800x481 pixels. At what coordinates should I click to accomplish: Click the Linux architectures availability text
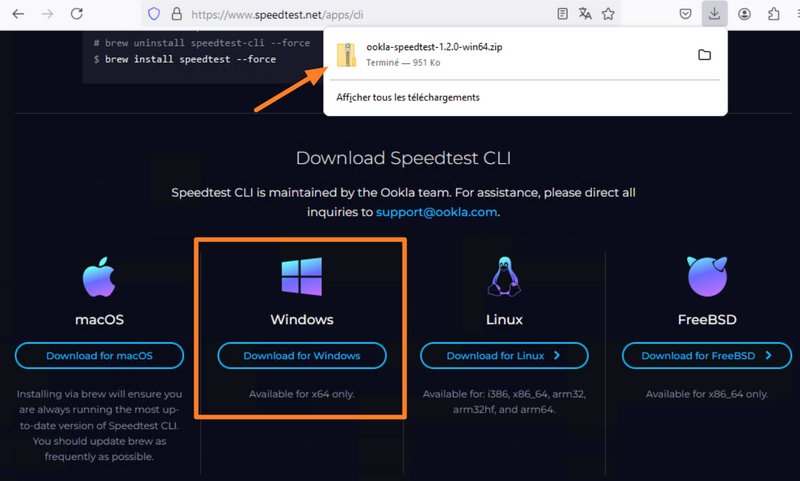coord(504,401)
